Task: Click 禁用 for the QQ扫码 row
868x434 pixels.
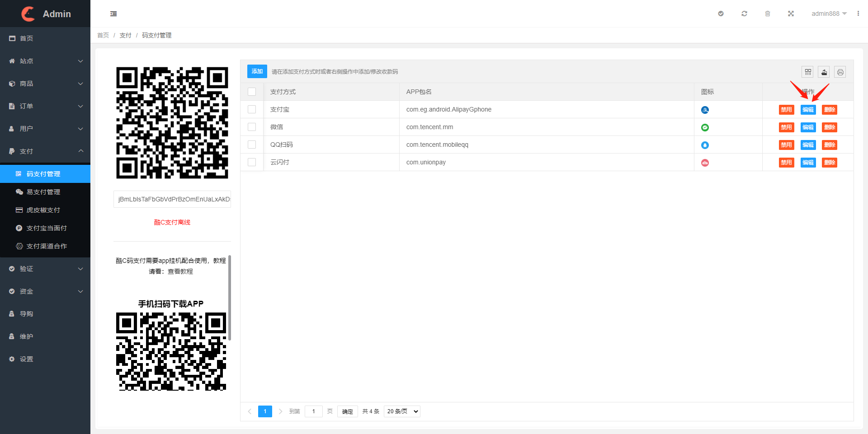Action: 786,145
